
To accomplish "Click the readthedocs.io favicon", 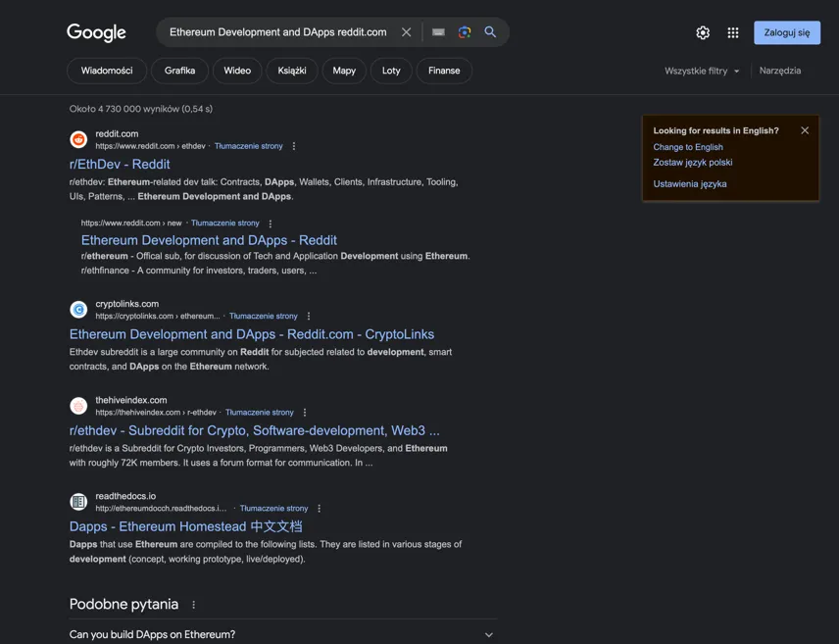I will click(x=78, y=502).
